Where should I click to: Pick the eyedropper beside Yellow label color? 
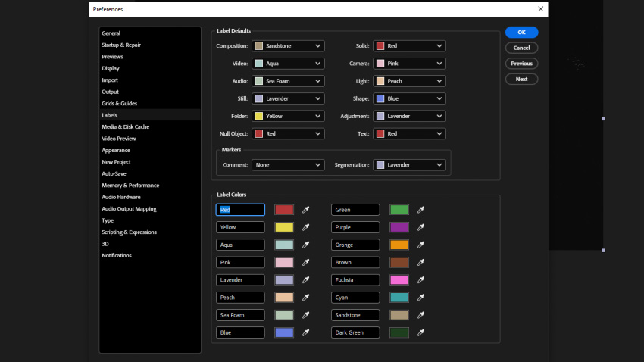point(306,227)
